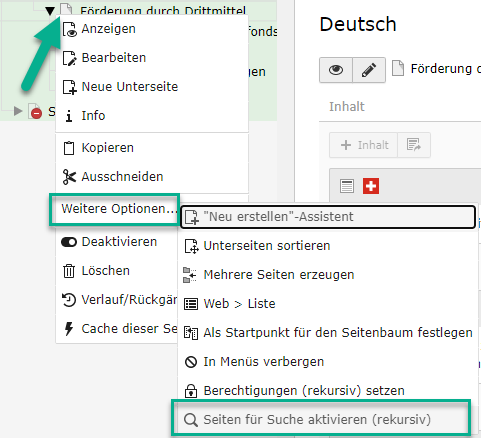The image size is (481, 438).
Task: Click the text content element icon
Action: coord(347,186)
